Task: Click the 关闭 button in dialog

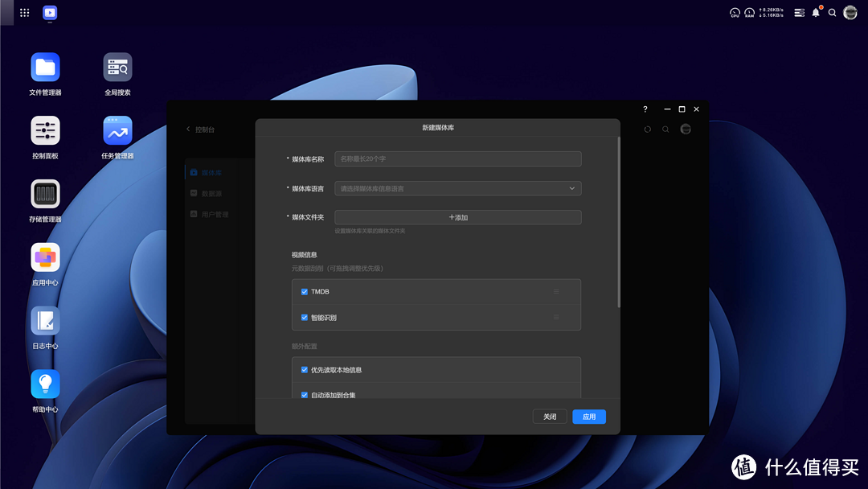Action: (550, 417)
